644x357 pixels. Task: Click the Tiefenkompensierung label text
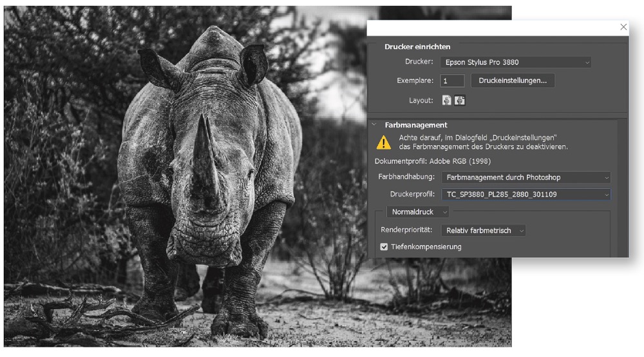pyautogui.click(x=426, y=247)
